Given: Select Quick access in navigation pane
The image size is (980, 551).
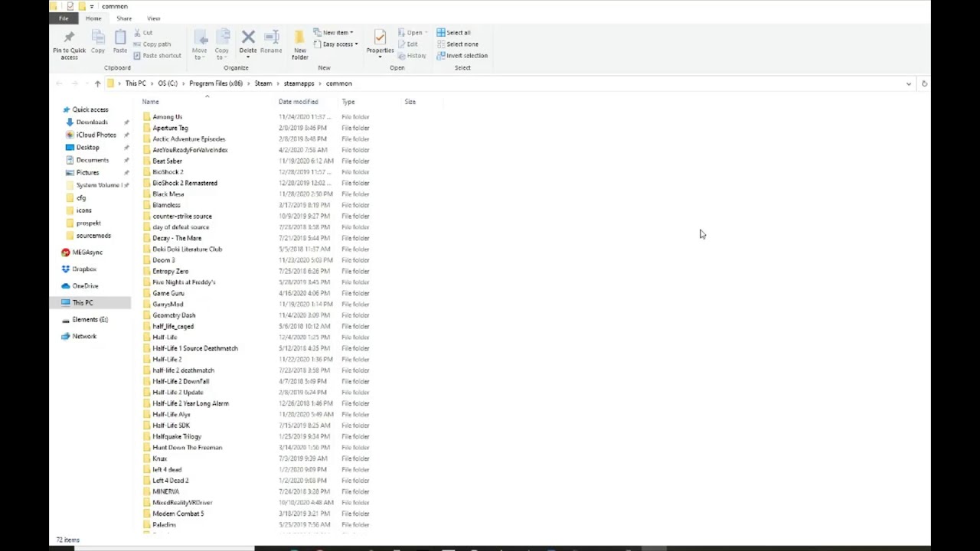Looking at the screenshot, I should pyautogui.click(x=90, y=109).
